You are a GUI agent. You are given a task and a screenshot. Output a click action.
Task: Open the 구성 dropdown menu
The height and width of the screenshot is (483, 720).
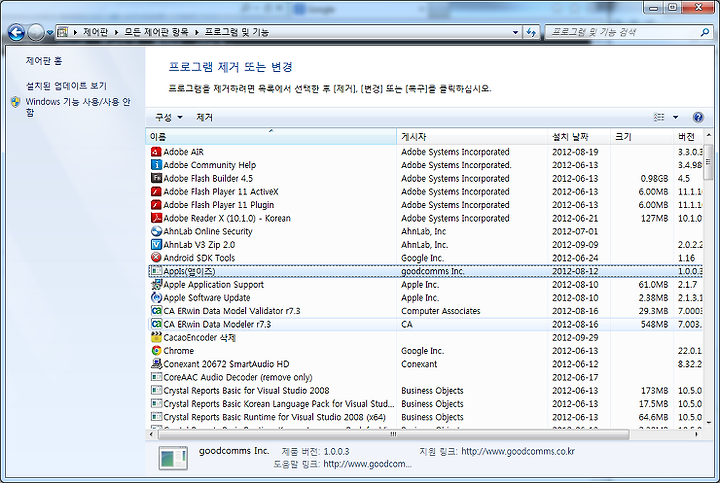point(168,118)
